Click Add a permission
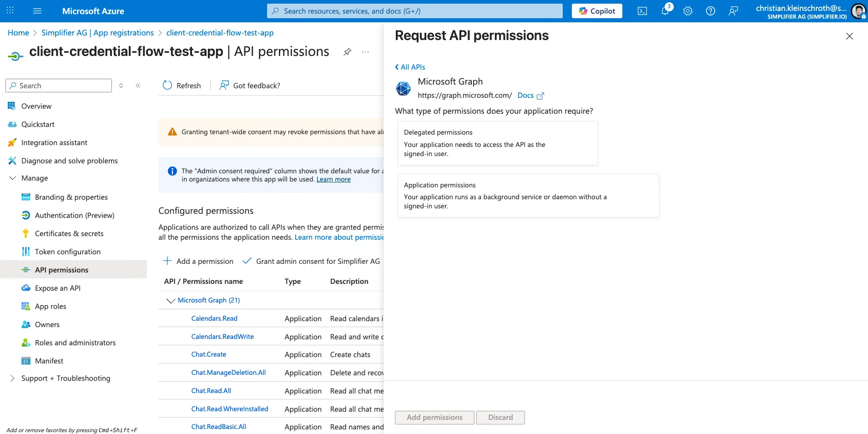Image resolution: width=868 pixels, height=434 pixels. pyautogui.click(x=198, y=261)
